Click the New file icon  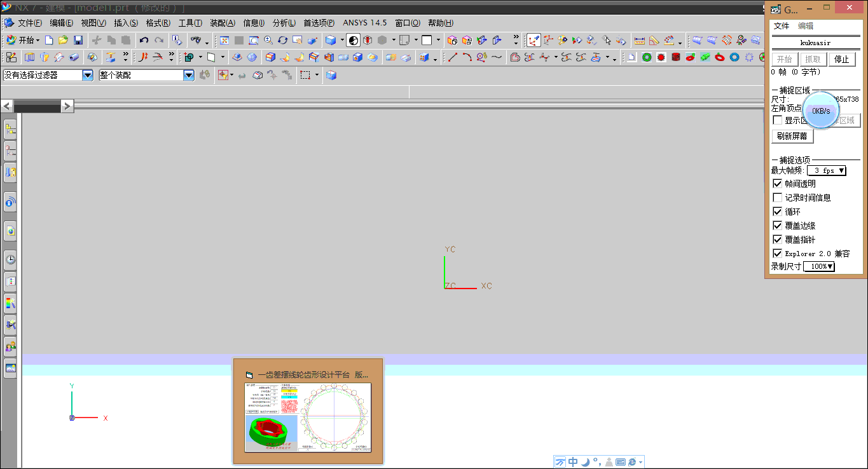(x=49, y=40)
